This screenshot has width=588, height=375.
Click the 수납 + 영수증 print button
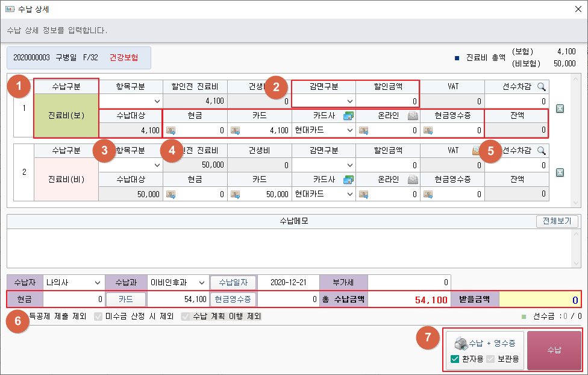(x=485, y=343)
